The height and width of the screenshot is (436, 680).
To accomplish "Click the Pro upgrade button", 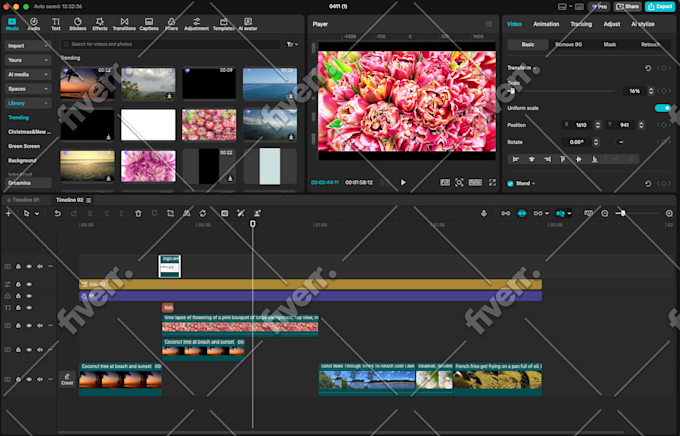I will (x=599, y=7).
